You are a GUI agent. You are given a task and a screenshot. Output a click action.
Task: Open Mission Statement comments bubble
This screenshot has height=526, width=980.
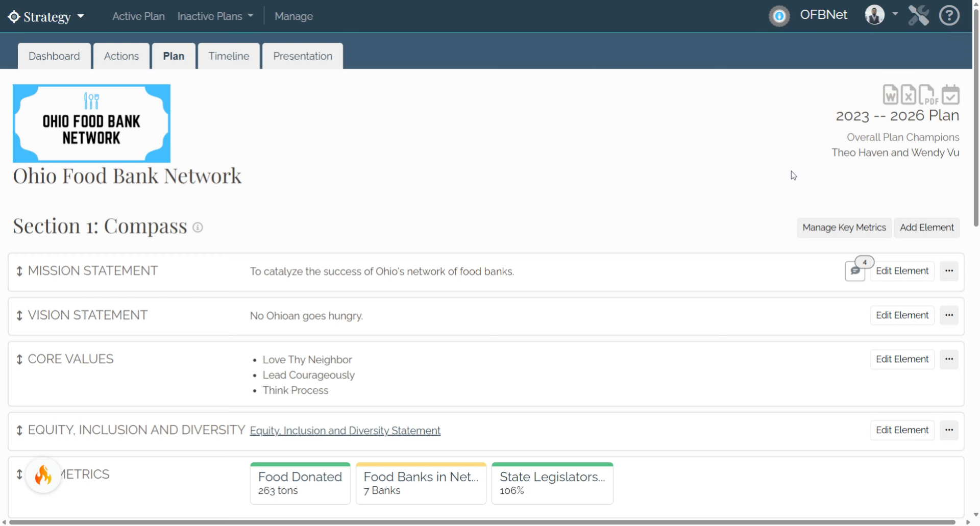(x=855, y=271)
